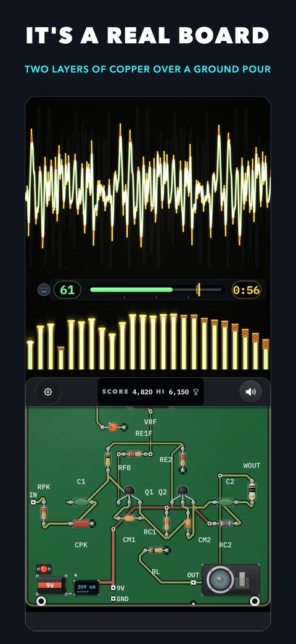Select the Q1 transistor
This screenshot has width=296, height=644.
tap(129, 491)
